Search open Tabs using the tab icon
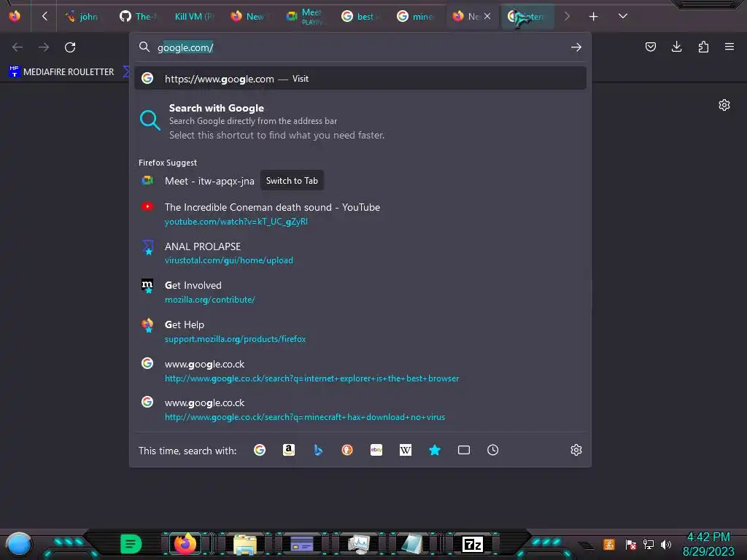 pos(463,450)
